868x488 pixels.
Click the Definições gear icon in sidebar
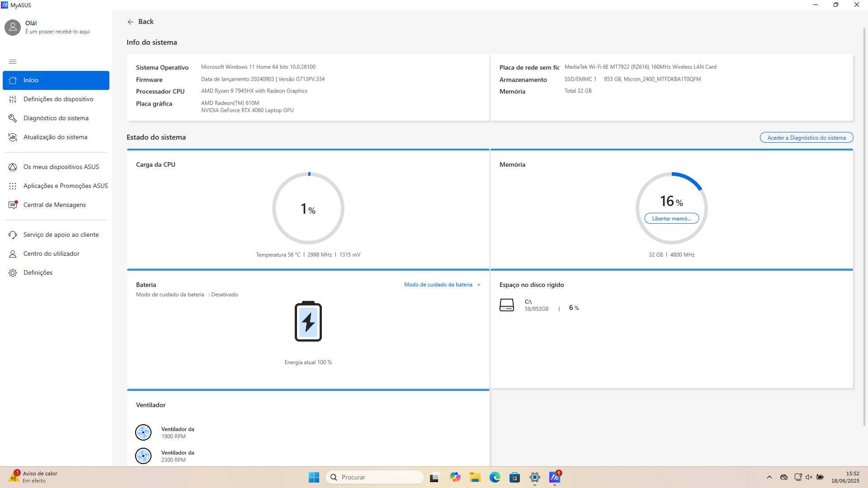(13, 272)
